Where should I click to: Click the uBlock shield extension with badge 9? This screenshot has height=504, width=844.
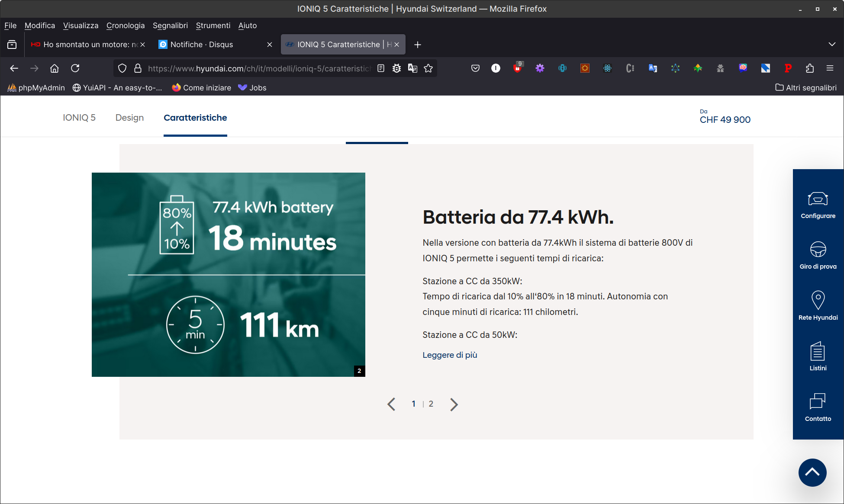[518, 67]
